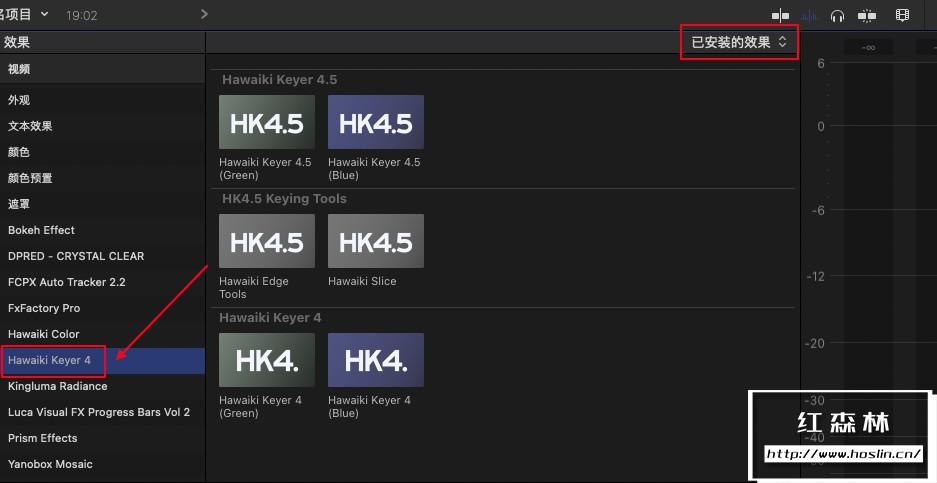Select 外观 effects category
This screenshot has height=483, width=937.
pyautogui.click(x=102, y=100)
